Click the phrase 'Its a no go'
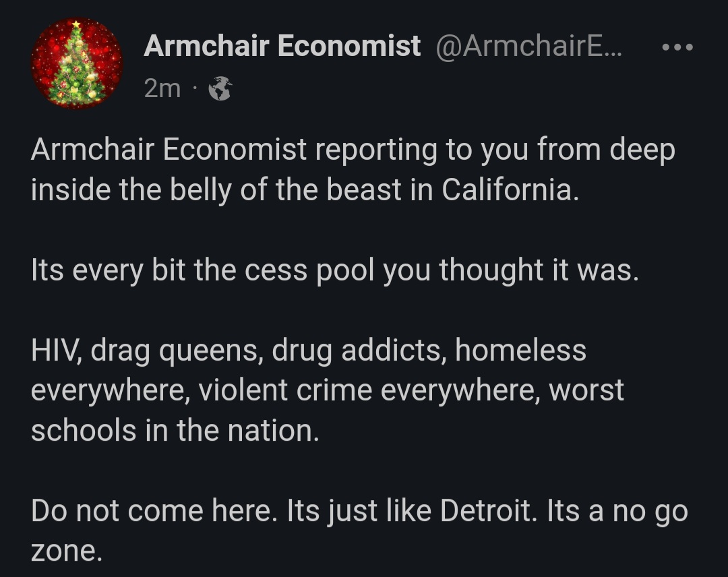The image size is (728, 577). (617, 511)
